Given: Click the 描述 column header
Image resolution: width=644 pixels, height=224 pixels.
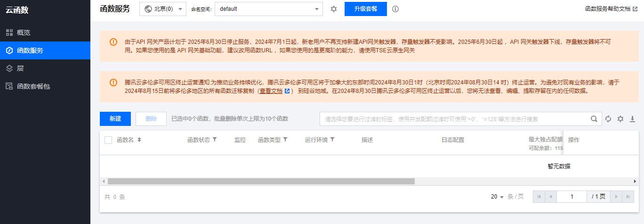Looking at the screenshot, I should click(x=367, y=140).
